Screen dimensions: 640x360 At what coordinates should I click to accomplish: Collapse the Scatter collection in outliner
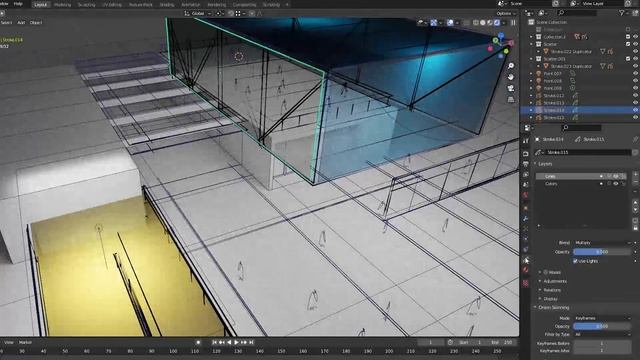pyautogui.click(x=531, y=44)
